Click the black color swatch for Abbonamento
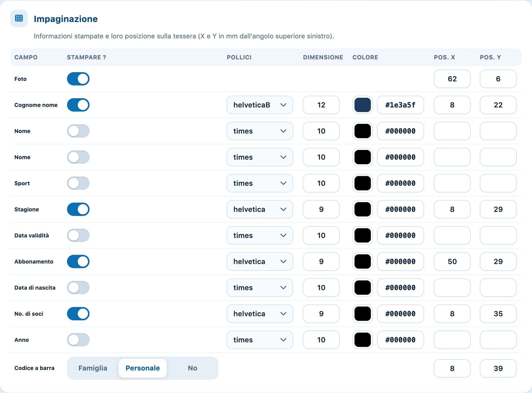 click(362, 261)
